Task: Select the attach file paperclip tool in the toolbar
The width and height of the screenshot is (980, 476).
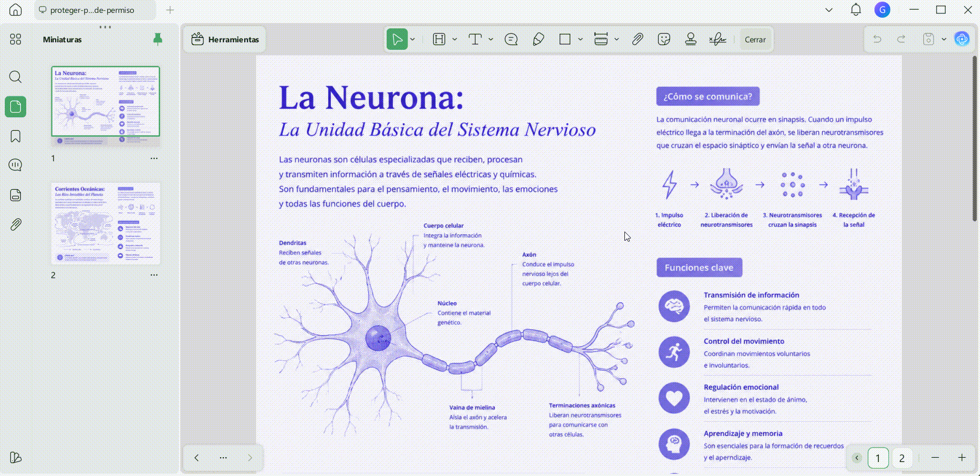Action: tap(637, 39)
